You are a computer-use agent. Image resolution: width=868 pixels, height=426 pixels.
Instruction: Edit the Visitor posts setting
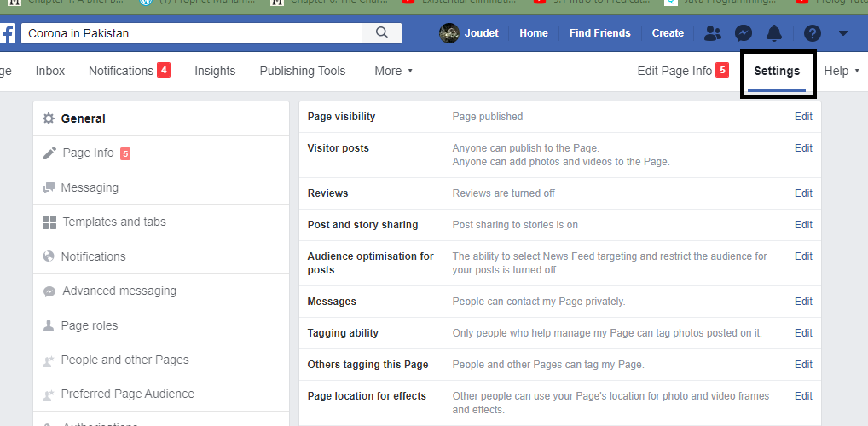point(804,148)
